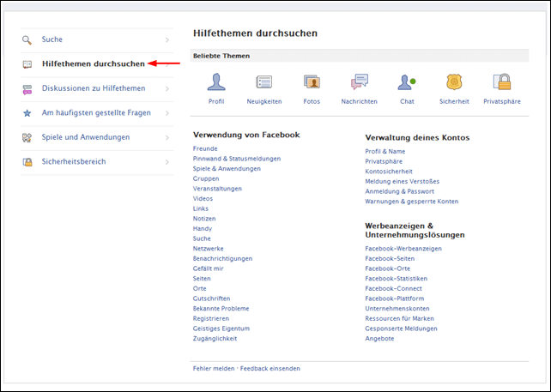The image size is (551, 392).
Task: Open the Sicherheit badge icon
Action: 454,81
